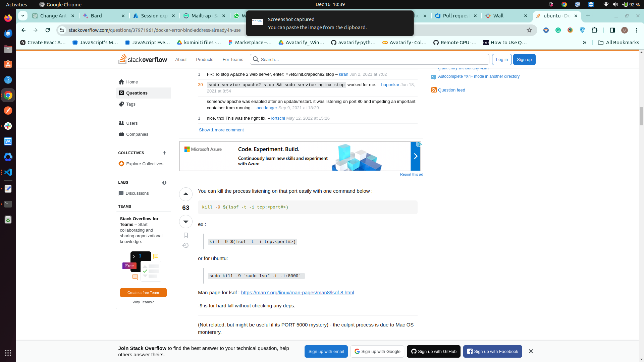The height and width of the screenshot is (362, 644).
Task: Click the Stack Overflow logo
Action: point(143,59)
